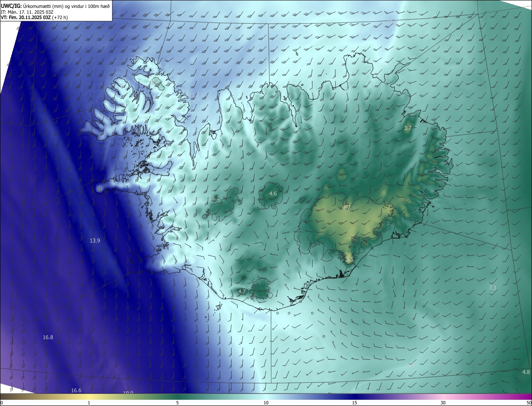Click the 4.8 value near the right edge
Image resolution: width=532 pixels, height=406 pixels.
pos(526,372)
